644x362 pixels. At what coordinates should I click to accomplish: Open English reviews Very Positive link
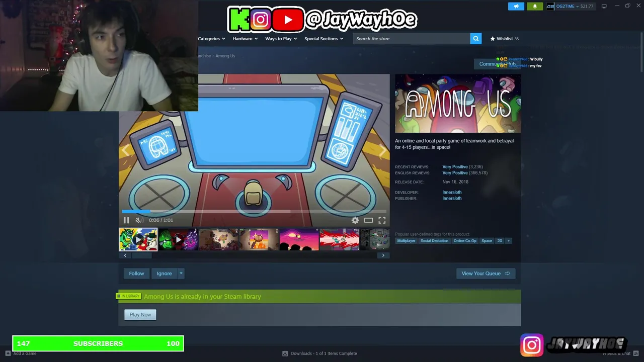[455, 173]
